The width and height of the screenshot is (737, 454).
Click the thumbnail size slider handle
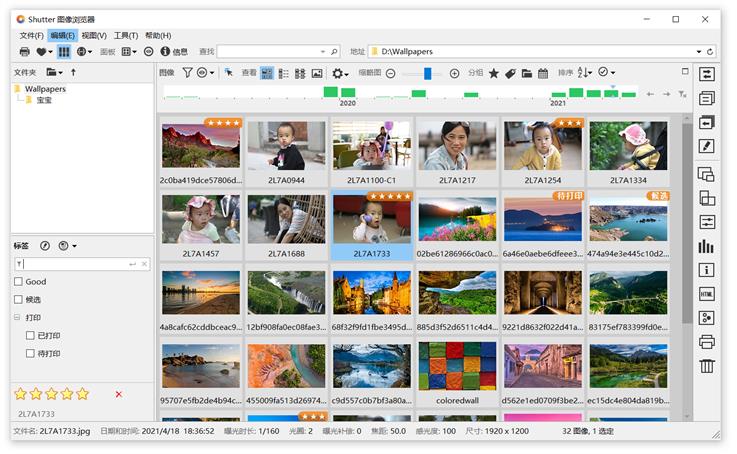click(x=427, y=73)
